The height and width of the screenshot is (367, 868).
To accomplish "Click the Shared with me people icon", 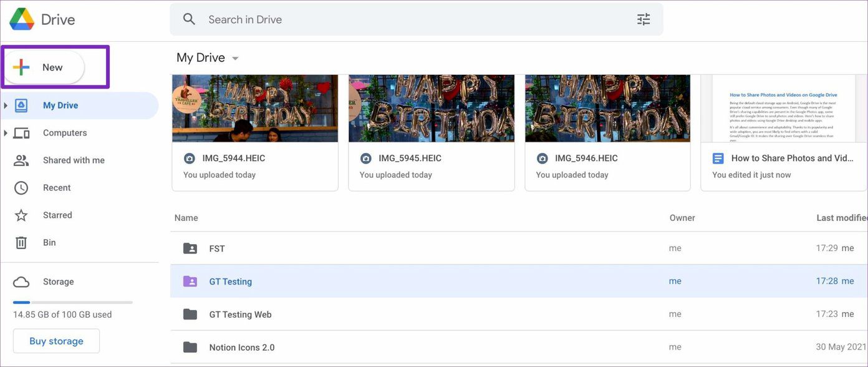I will click(21, 160).
